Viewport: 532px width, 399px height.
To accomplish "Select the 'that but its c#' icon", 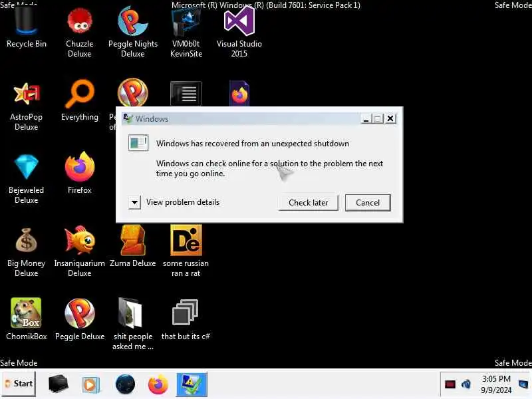I will click(186, 320).
